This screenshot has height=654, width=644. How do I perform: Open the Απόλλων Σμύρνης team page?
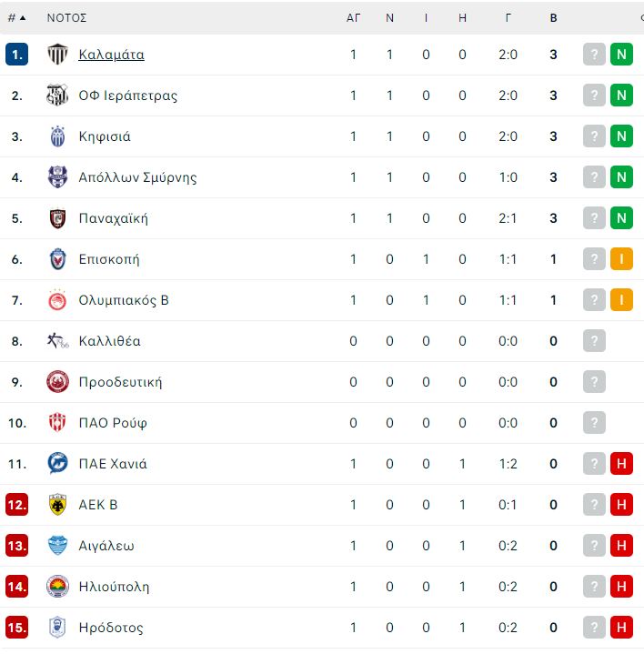(137, 177)
